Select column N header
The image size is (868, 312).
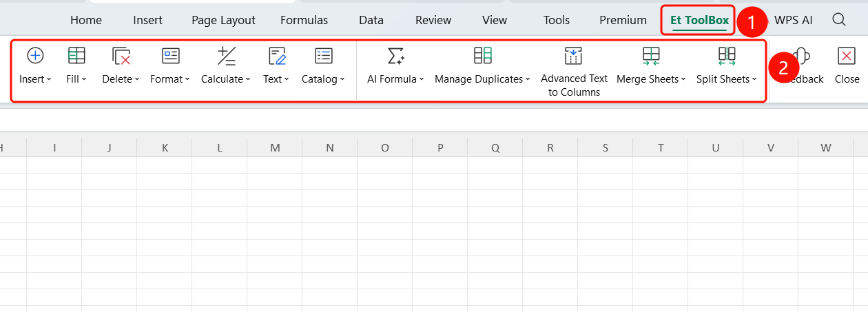330,147
